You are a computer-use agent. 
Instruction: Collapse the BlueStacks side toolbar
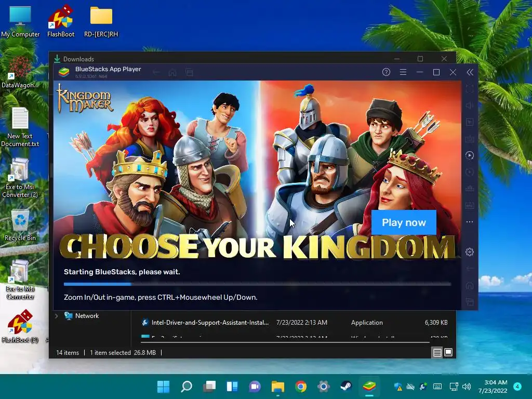click(x=470, y=72)
